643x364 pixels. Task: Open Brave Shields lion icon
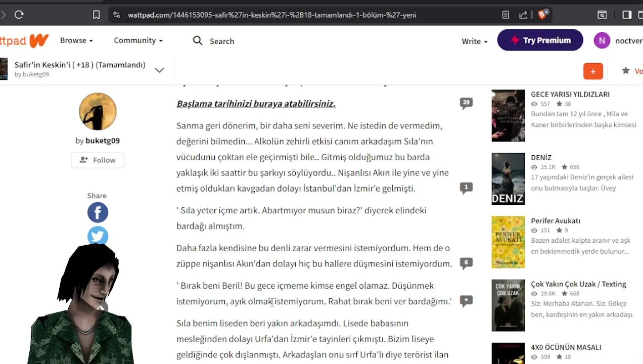click(x=543, y=15)
